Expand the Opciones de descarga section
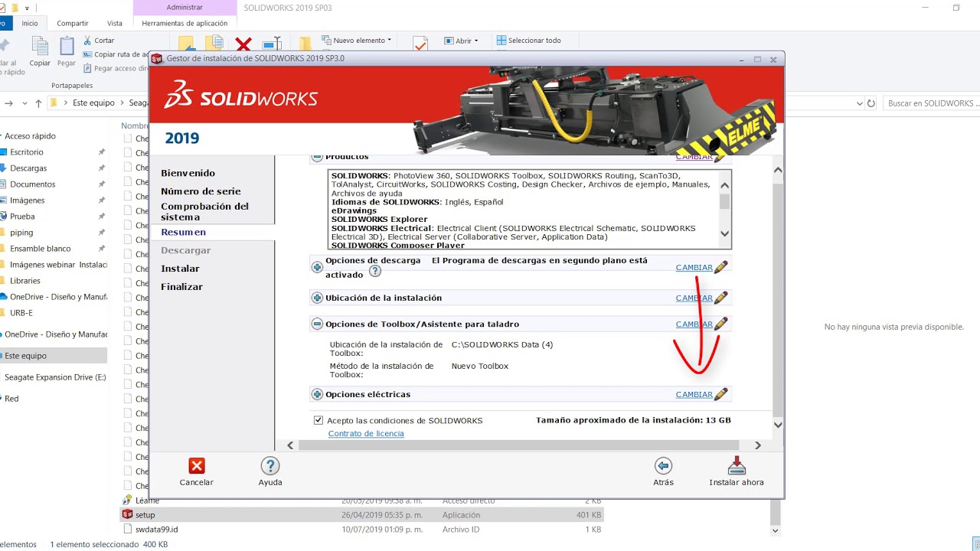 pyautogui.click(x=317, y=266)
